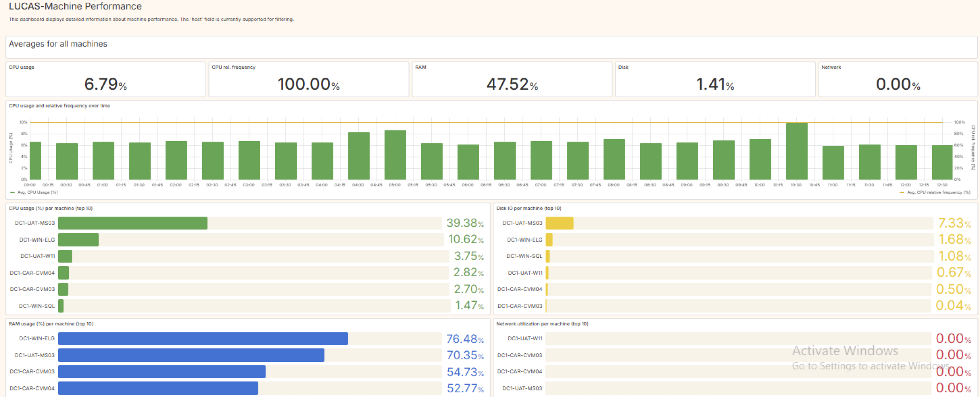This screenshot has width=980, height=397.
Task: Click DC1-UAT-MS03 green bar in CPU usage panel
Action: click(x=133, y=223)
